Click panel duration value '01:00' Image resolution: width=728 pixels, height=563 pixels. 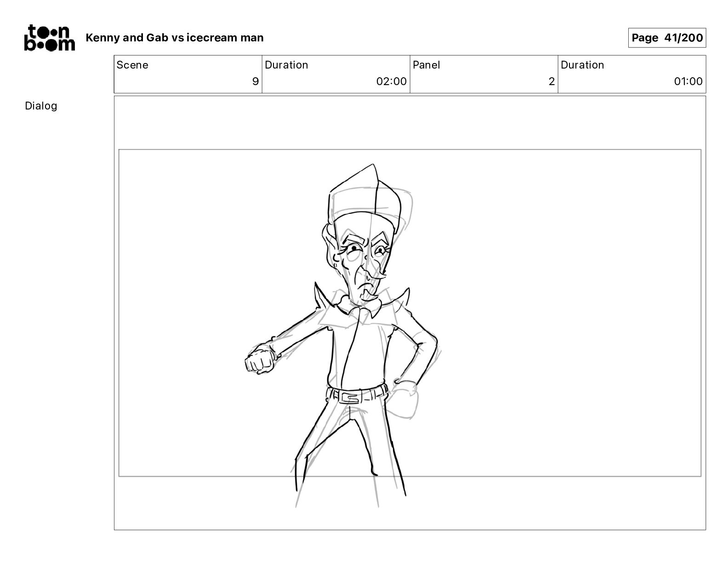click(688, 81)
